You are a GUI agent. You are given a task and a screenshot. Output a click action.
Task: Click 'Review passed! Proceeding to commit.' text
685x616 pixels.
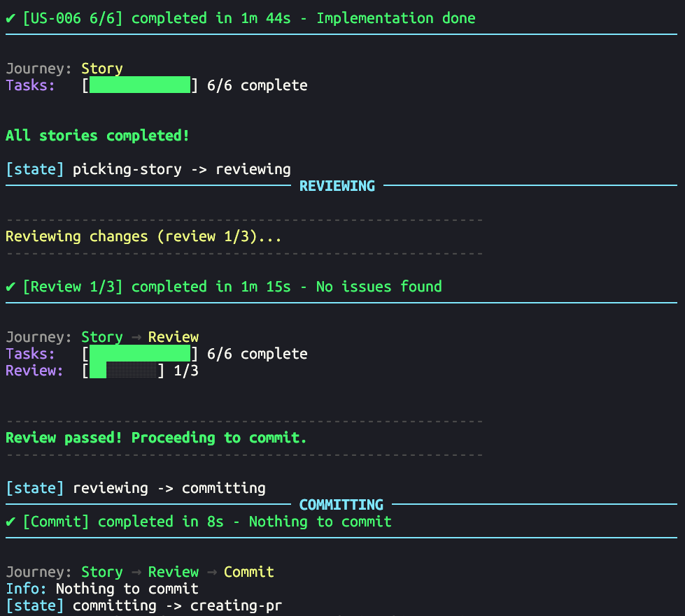pos(156,438)
